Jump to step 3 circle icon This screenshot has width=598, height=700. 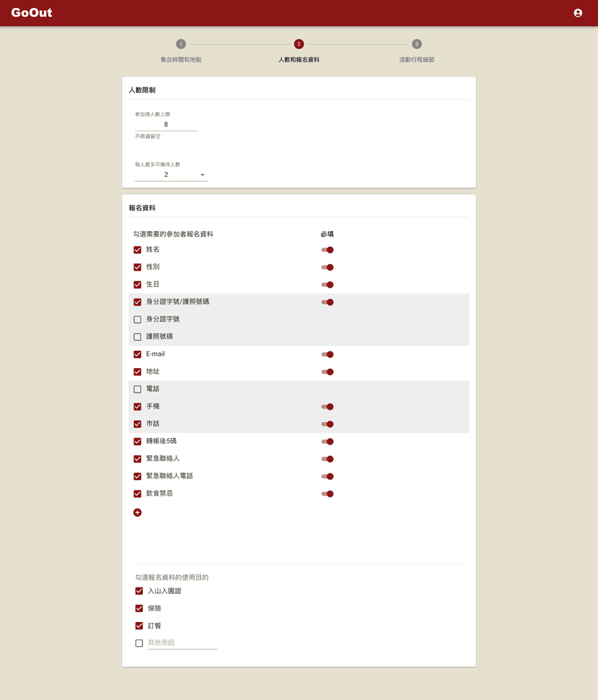click(x=417, y=44)
